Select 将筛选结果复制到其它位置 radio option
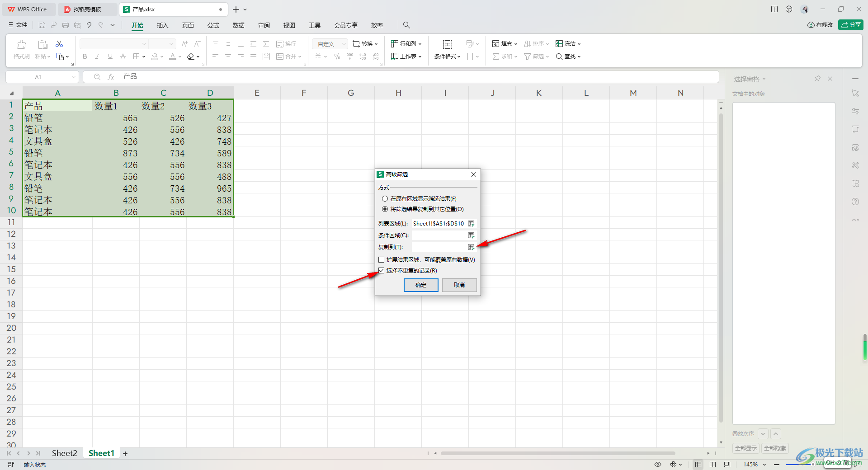This screenshot has width=868, height=470. 385,209
